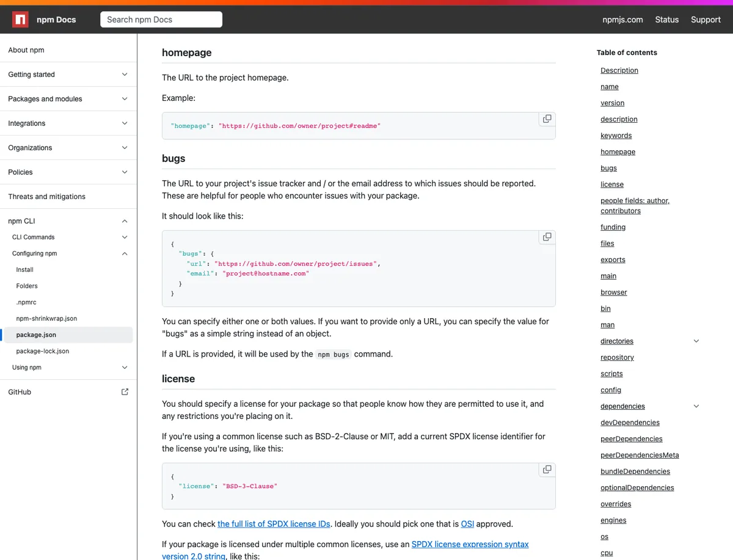
Task: Expand the Policies section
Action: (x=125, y=172)
